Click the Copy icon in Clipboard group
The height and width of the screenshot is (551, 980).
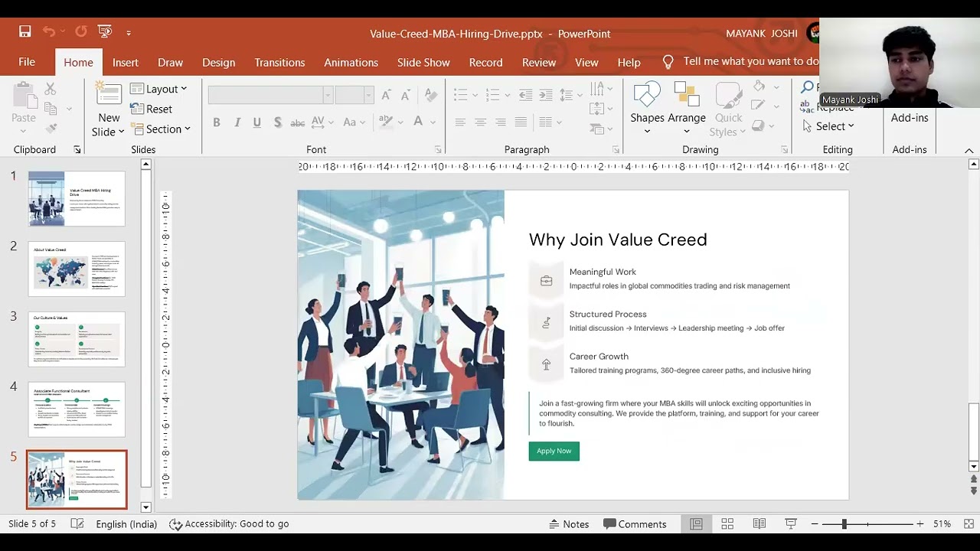coord(51,109)
